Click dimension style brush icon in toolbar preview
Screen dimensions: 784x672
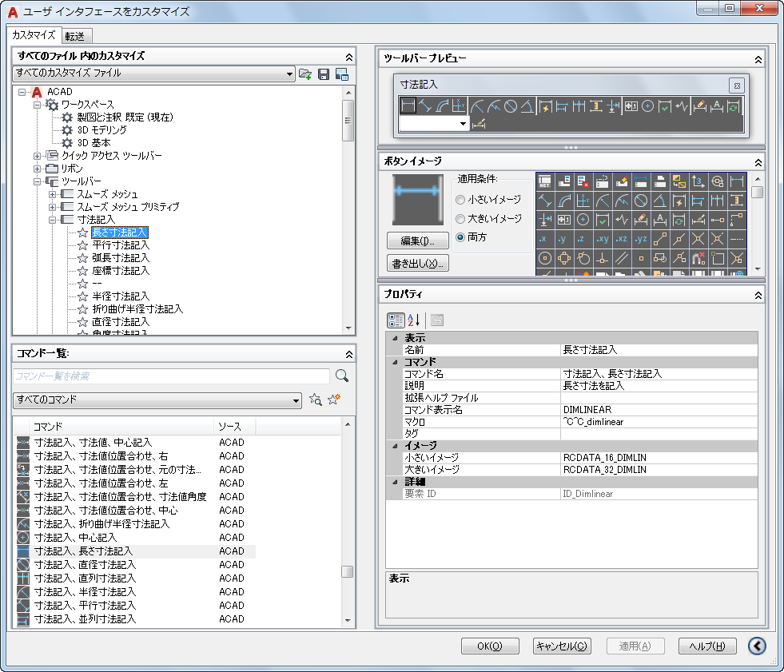[x=479, y=124]
